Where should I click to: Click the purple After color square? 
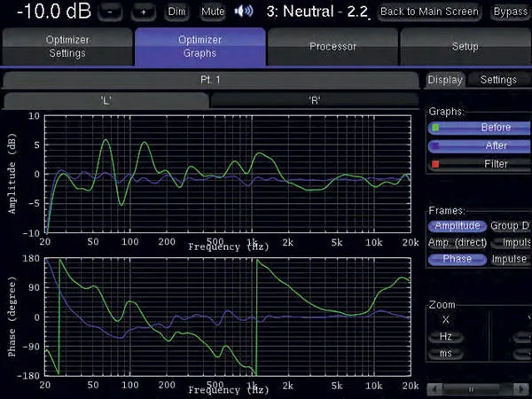coord(435,146)
